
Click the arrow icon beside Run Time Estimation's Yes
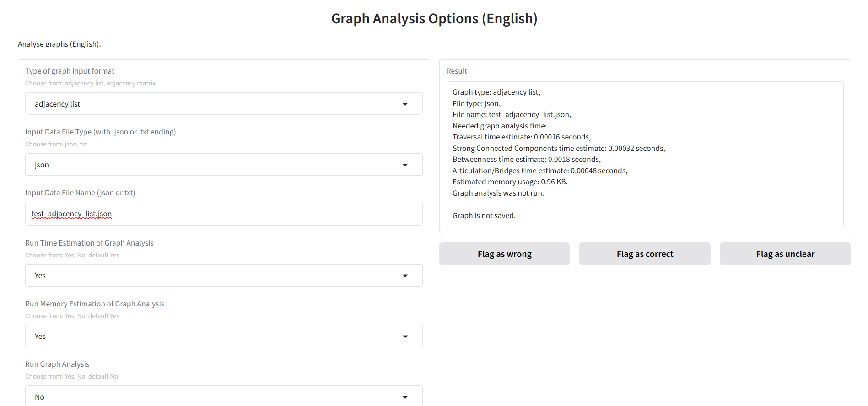tap(405, 276)
